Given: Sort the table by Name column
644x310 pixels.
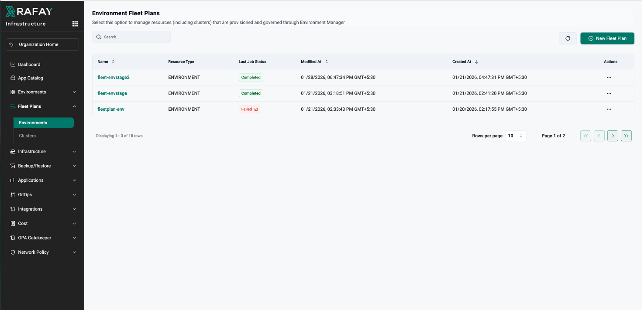Looking at the screenshot, I should pyautogui.click(x=113, y=61).
